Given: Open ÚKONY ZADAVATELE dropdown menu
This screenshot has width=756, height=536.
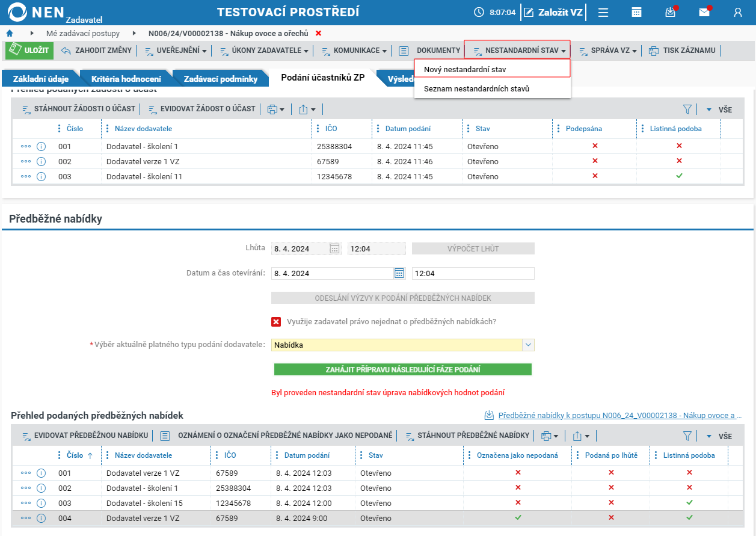Looking at the screenshot, I should 263,51.
